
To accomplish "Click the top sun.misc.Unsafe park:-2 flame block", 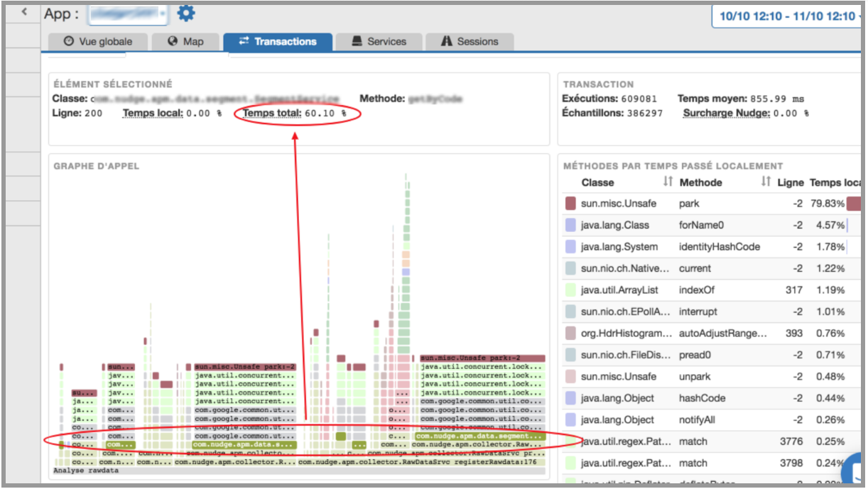I will click(482, 358).
